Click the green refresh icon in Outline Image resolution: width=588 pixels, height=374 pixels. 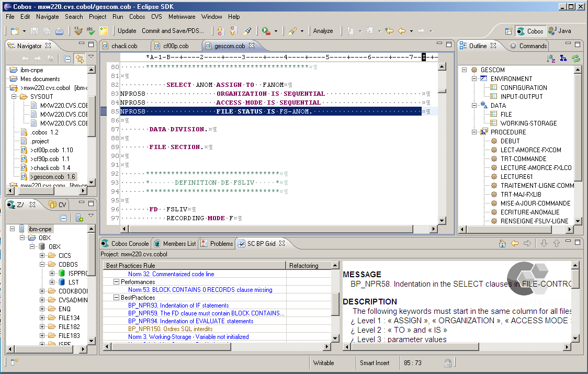575,58
